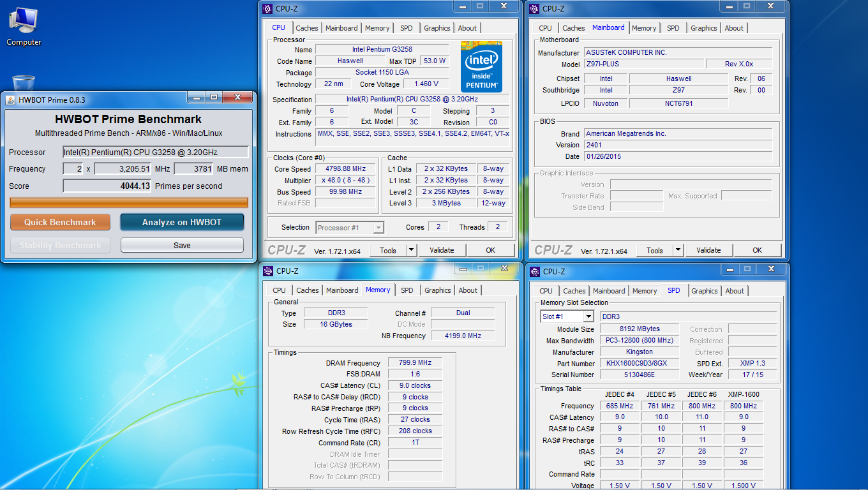Viewport: 868px width, 490px height.
Task: Click the CPU-Z SPD window title icon
Action: click(x=535, y=271)
